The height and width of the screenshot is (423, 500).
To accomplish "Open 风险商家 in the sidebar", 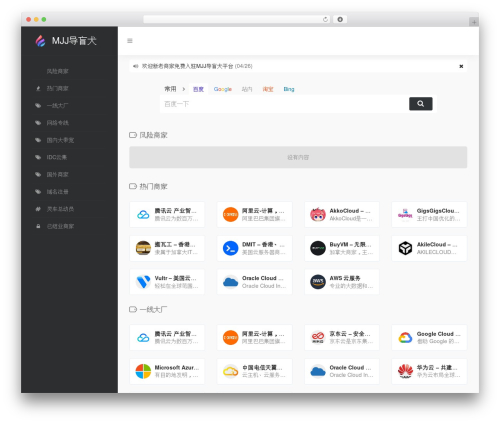I will click(x=57, y=71).
